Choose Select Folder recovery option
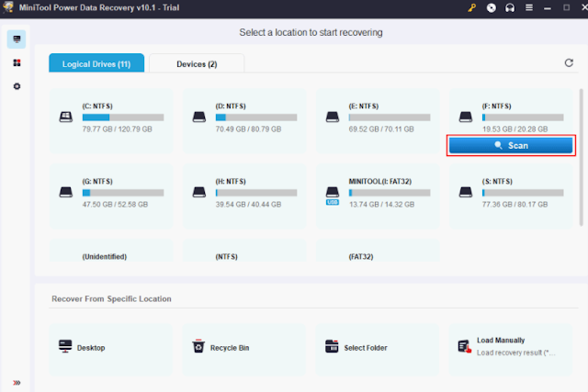 click(378, 350)
